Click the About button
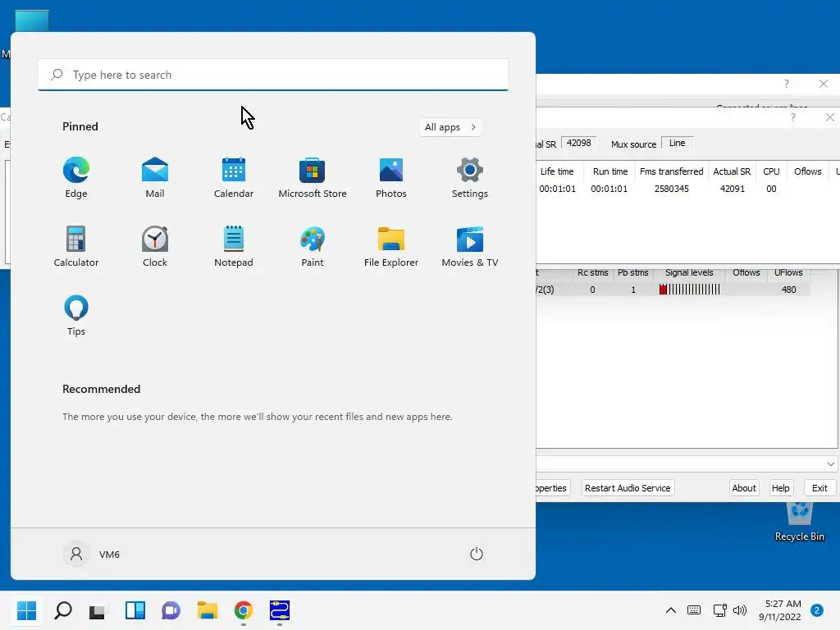This screenshot has height=630, width=840. click(744, 488)
